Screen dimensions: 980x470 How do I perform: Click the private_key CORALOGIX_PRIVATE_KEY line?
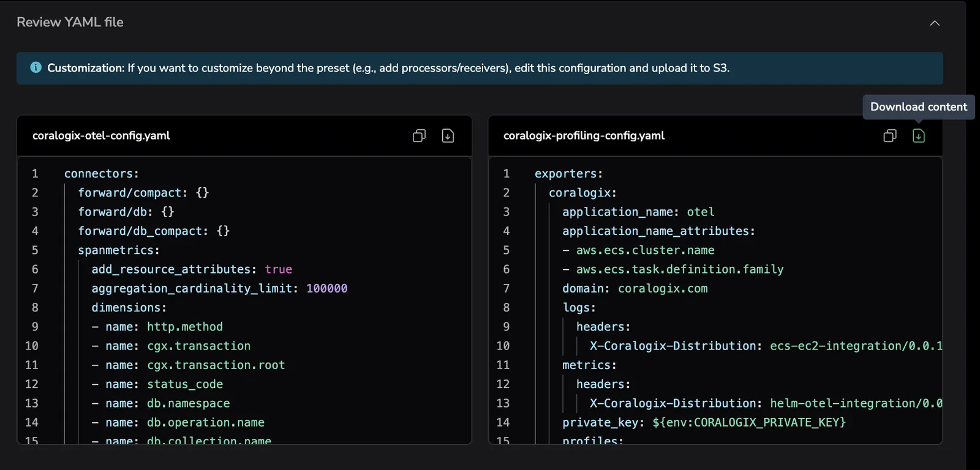pyautogui.click(x=704, y=422)
